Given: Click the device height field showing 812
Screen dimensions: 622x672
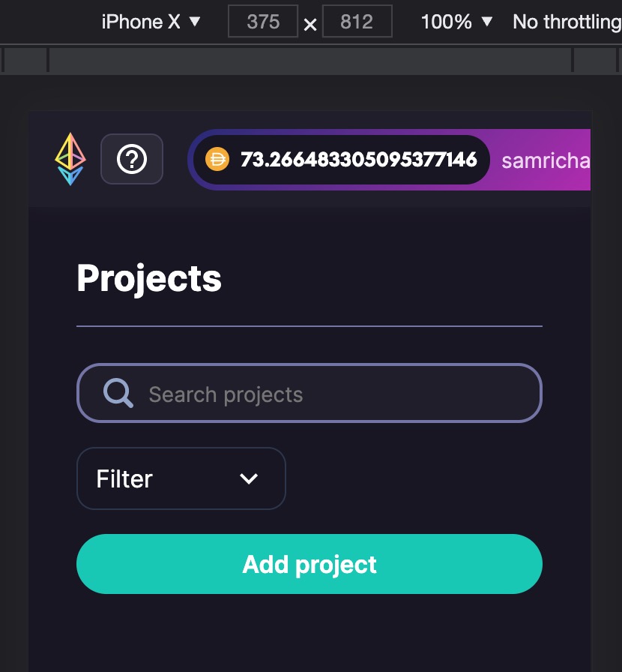Looking at the screenshot, I should pos(357,21).
